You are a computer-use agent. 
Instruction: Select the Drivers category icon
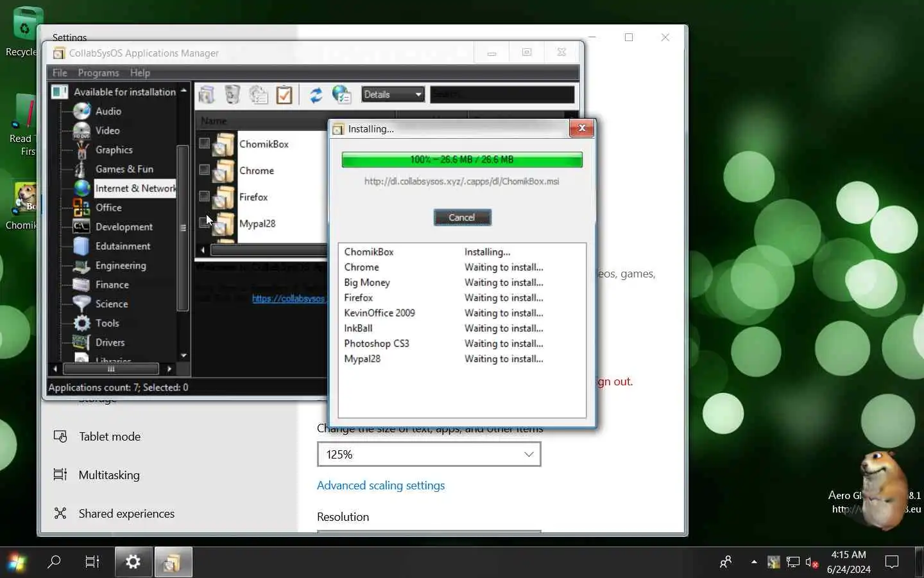click(x=81, y=342)
